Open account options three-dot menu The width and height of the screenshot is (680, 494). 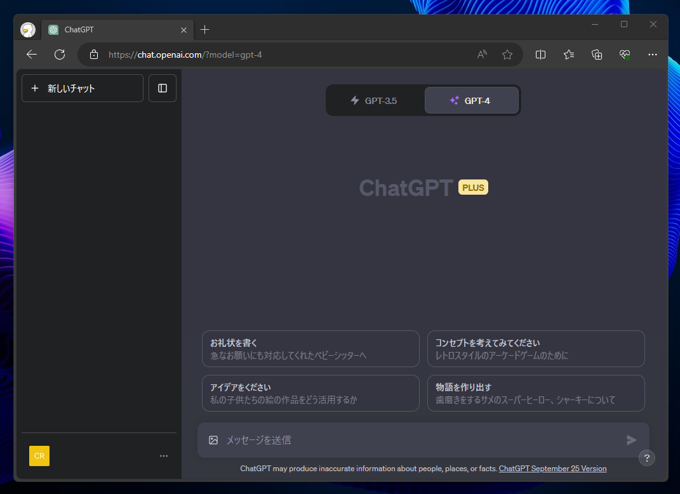click(163, 456)
